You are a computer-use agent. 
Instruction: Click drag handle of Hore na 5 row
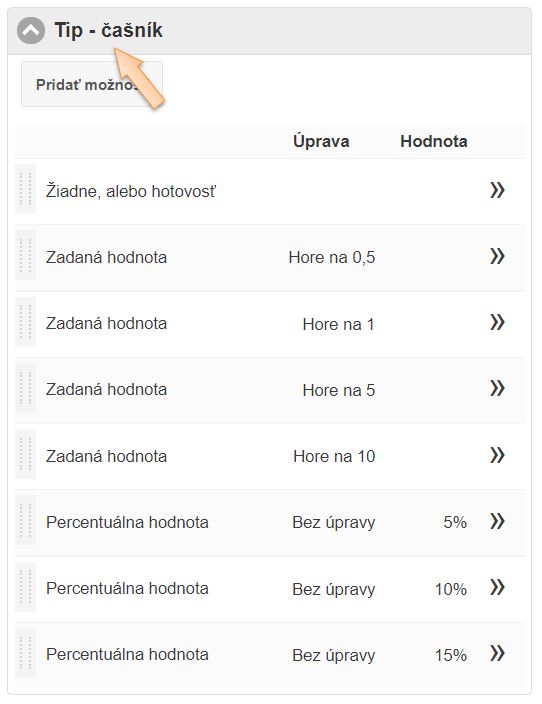(26, 387)
